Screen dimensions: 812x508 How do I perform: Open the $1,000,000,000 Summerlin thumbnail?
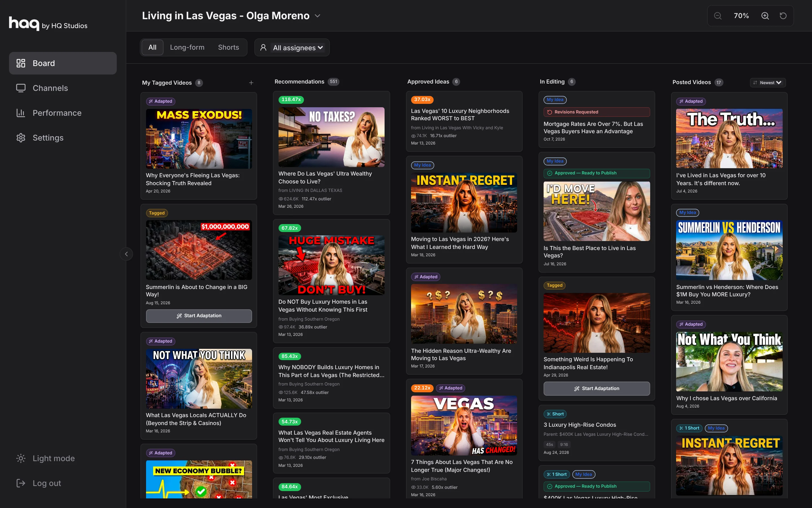(x=199, y=250)
